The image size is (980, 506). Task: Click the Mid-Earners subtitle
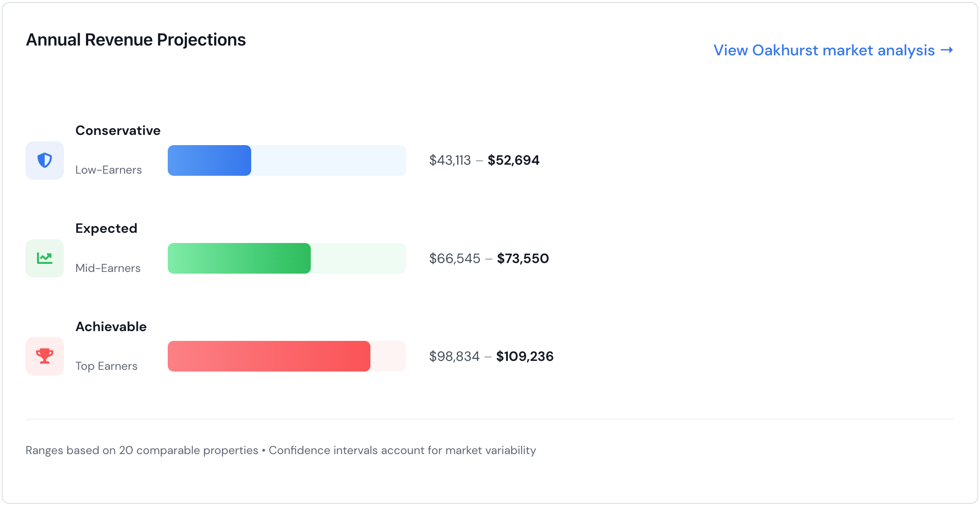click(x=108, y=268)
